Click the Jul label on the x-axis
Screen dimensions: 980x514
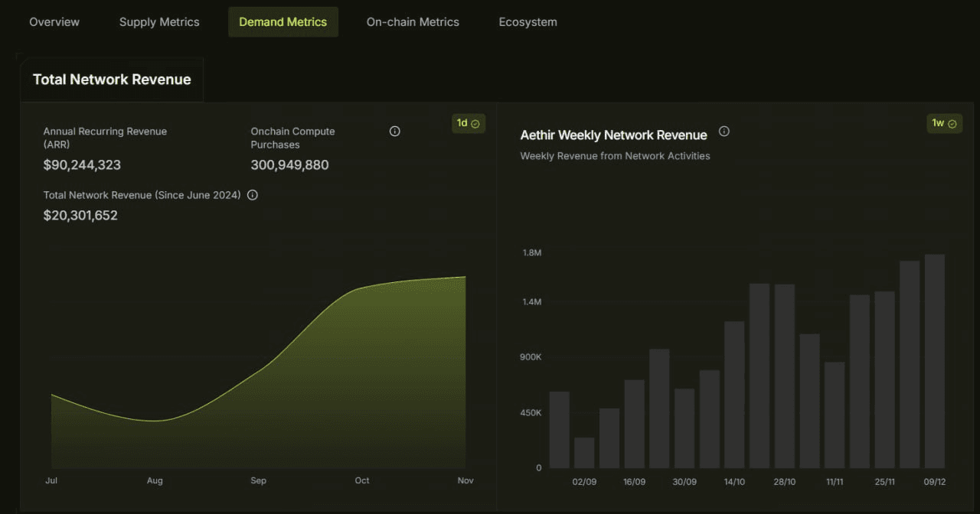pos(51,480)
